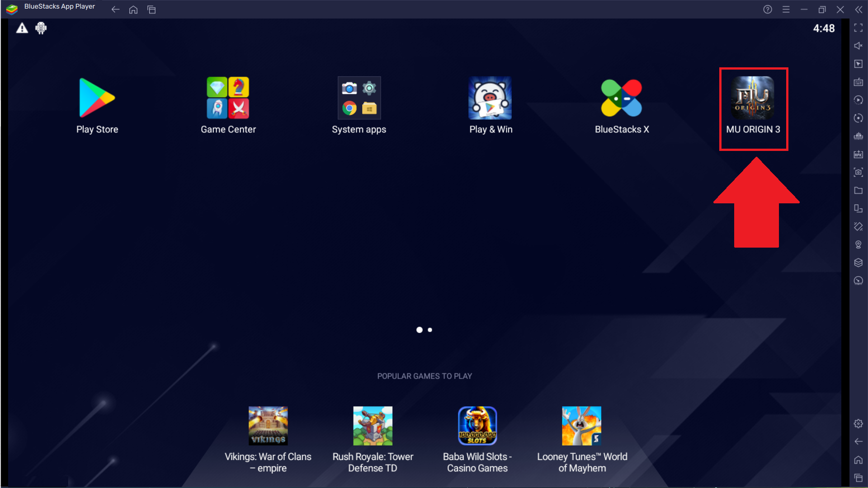This screenshot has height=488, width=868.
Task: Click the System apps label text
Action: point(359,130)
